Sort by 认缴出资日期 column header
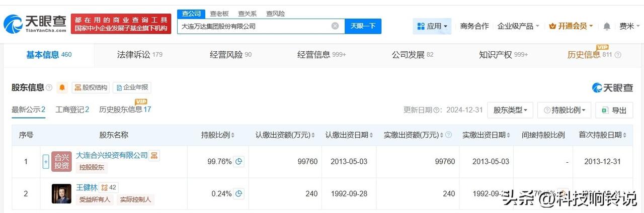The width and height of the screenshot is (644, 213). pyautogui.click(x=350, y=135)
